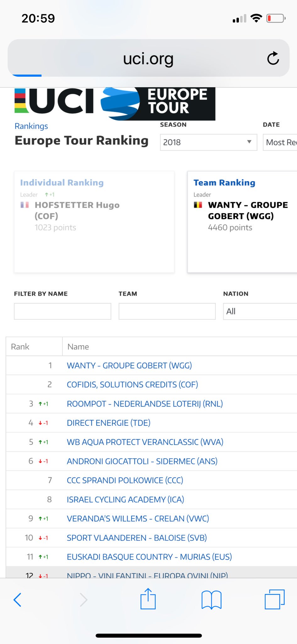Click the red down arrow at rank 4
This screenshot has height=644, width=297.
[40, 423]
